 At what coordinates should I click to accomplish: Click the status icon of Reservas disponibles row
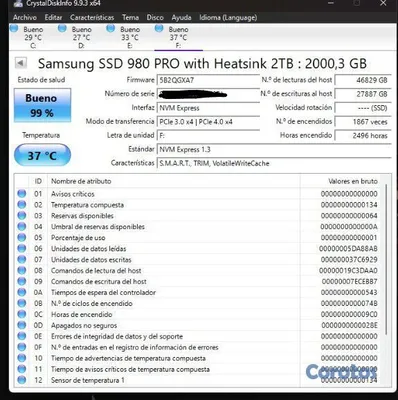click(x=22, y=216)
